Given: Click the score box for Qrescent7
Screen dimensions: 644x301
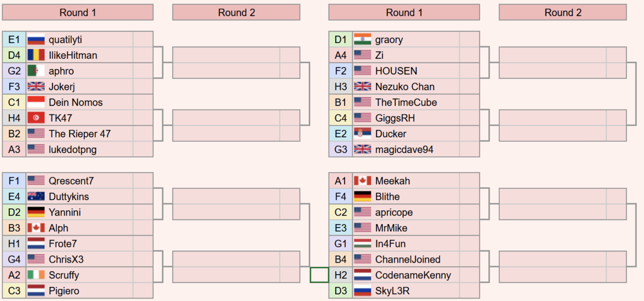Looking at the screenshot, I should (143, 181).
